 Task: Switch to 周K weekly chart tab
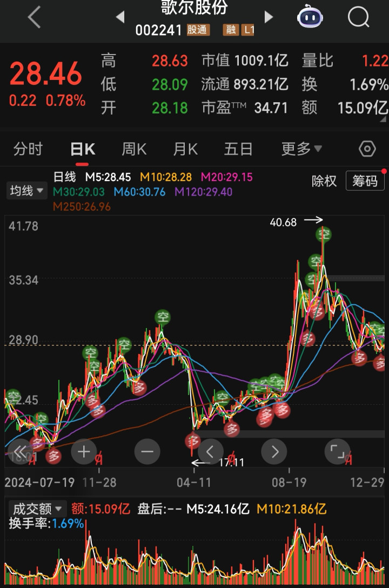pos(134,149)
